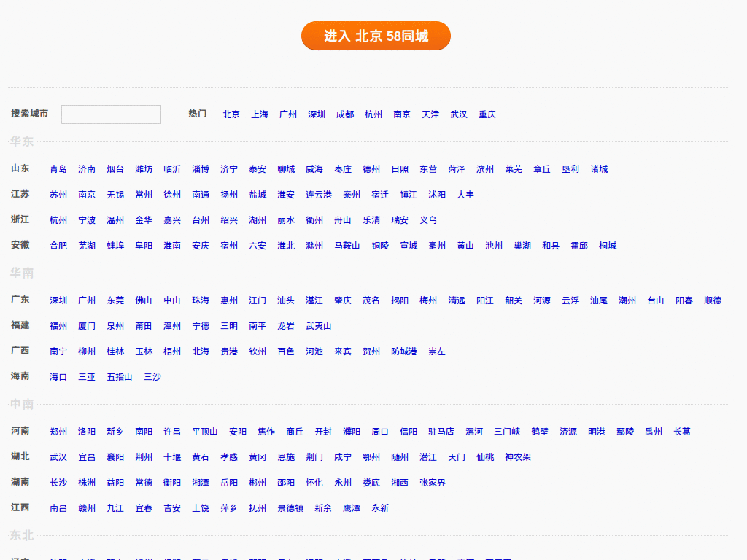747x560 pixels.
Task: Click the 三沙 city link
Action: (152, 377)
